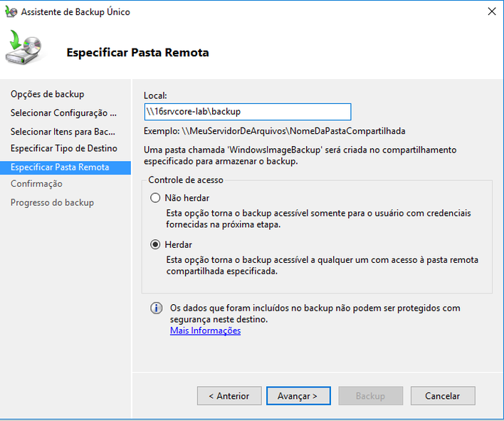The height and width of the screenshot is (421, 504).
Task: Close the Assistente de Backup Único window
Action: (491, 11)
